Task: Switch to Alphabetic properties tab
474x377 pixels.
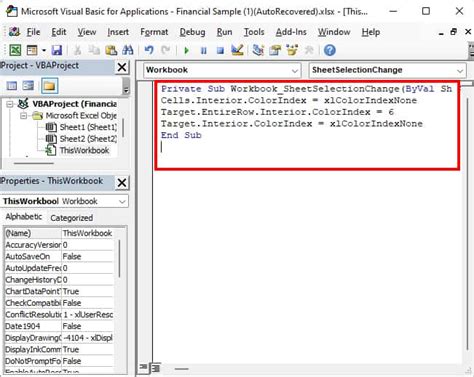Action: pos(23,217)
